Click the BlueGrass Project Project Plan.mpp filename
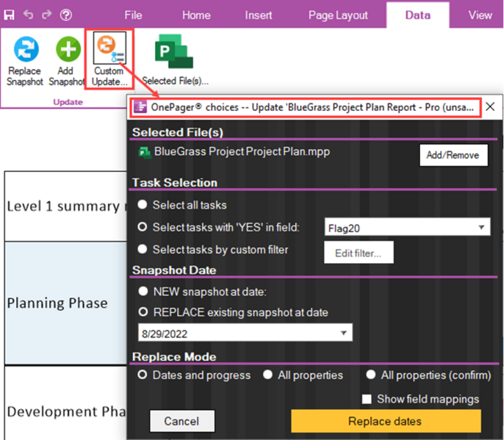The image size is (504, 440). [242, 152]
